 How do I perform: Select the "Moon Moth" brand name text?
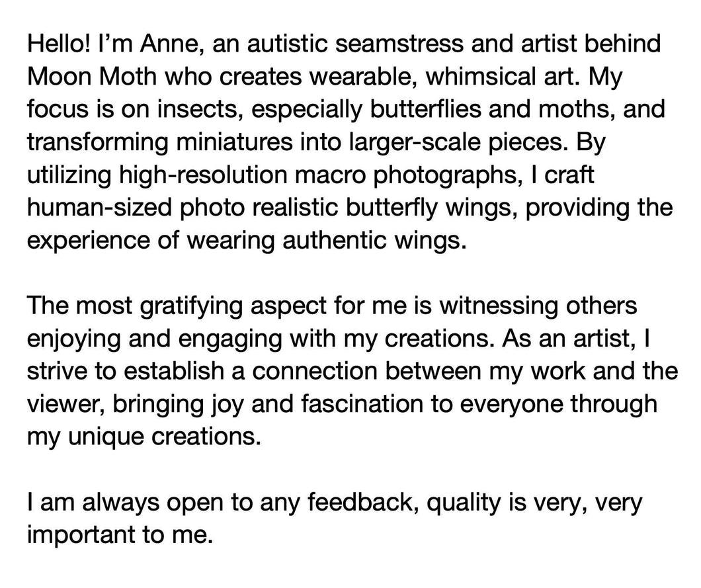(92, 77)
